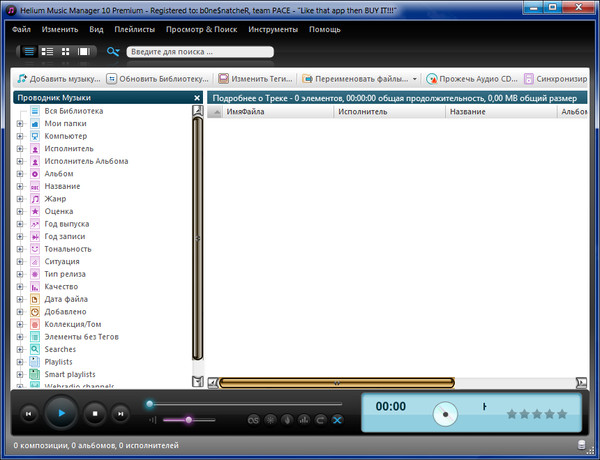
Task: Click the Название tree icon
Action: (35, 186)
